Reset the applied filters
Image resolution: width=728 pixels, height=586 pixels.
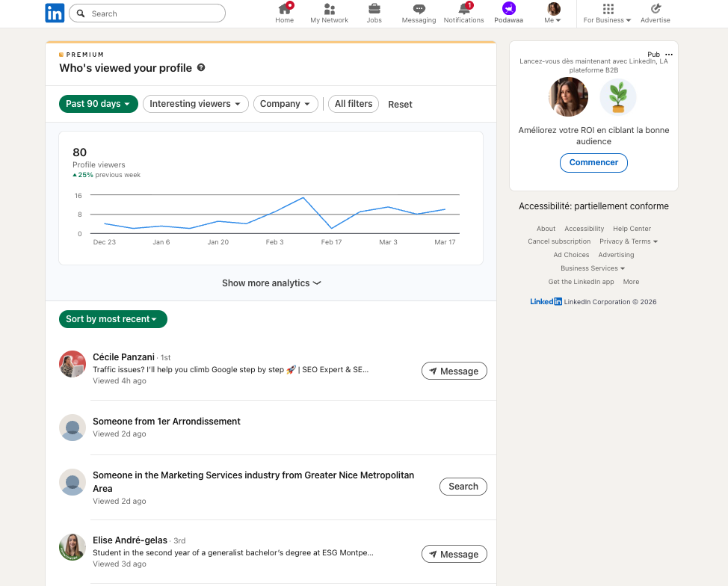[x=400, y=105]
